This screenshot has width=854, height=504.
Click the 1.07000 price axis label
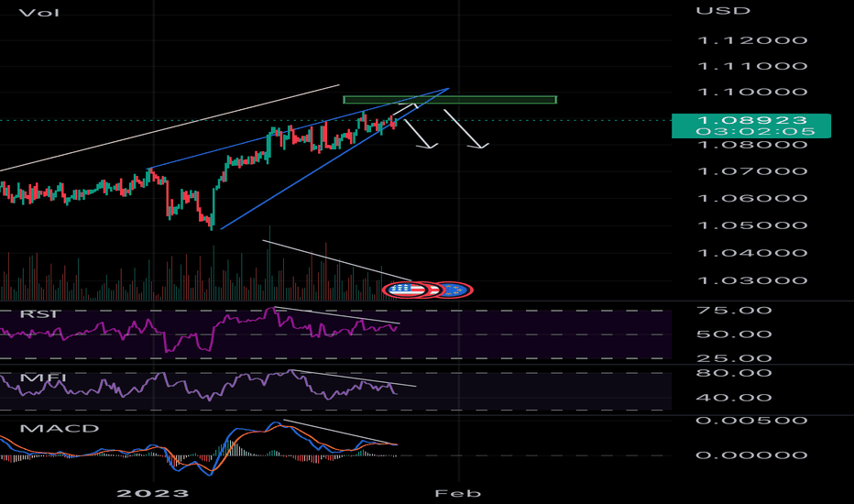(x=752, y=171)
